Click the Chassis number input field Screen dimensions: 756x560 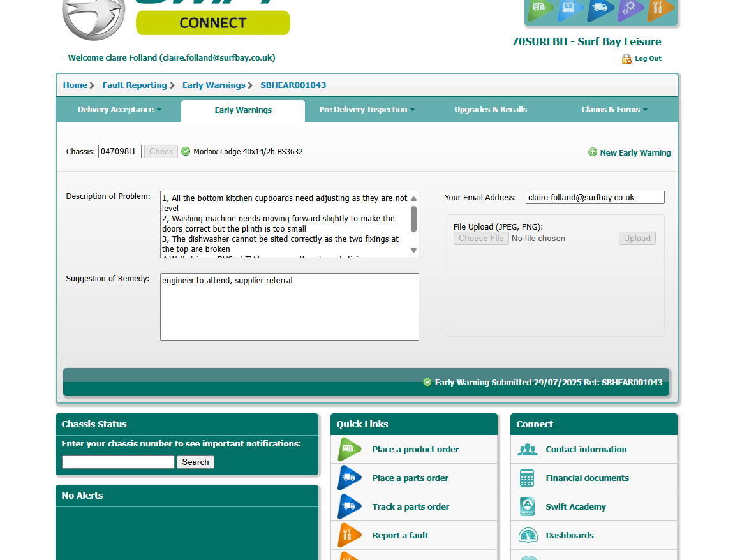pos(119,151)
